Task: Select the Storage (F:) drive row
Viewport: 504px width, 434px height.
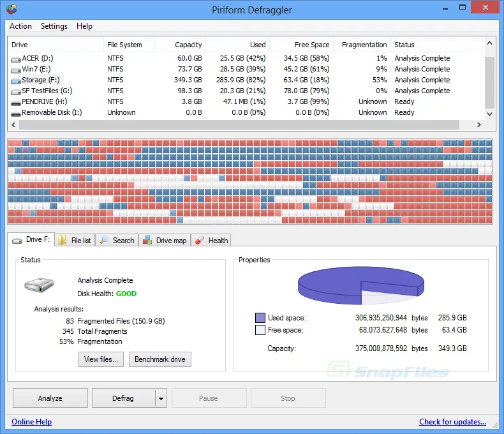Action: pos(246,80)
